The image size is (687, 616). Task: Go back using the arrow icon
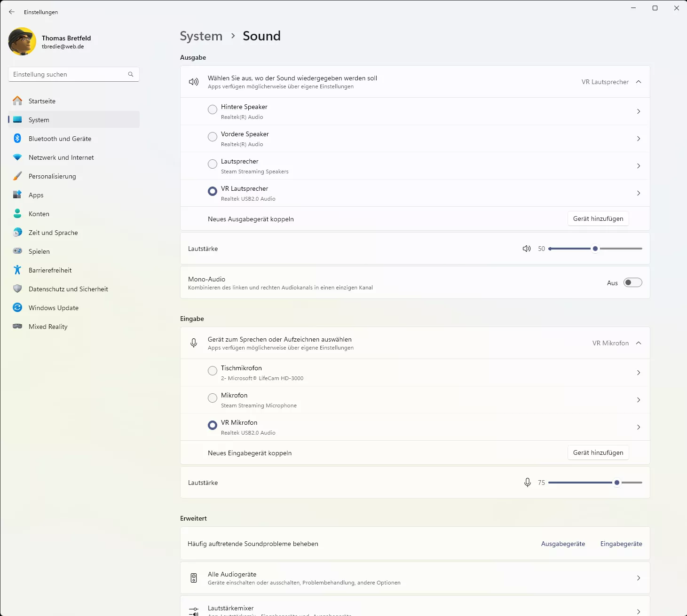coord(12,12)
